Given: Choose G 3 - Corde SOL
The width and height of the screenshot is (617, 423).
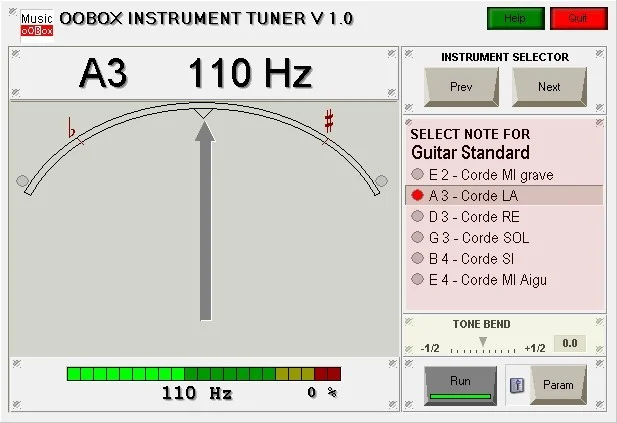Looking at the screenshot, I should tap(504, 238).
